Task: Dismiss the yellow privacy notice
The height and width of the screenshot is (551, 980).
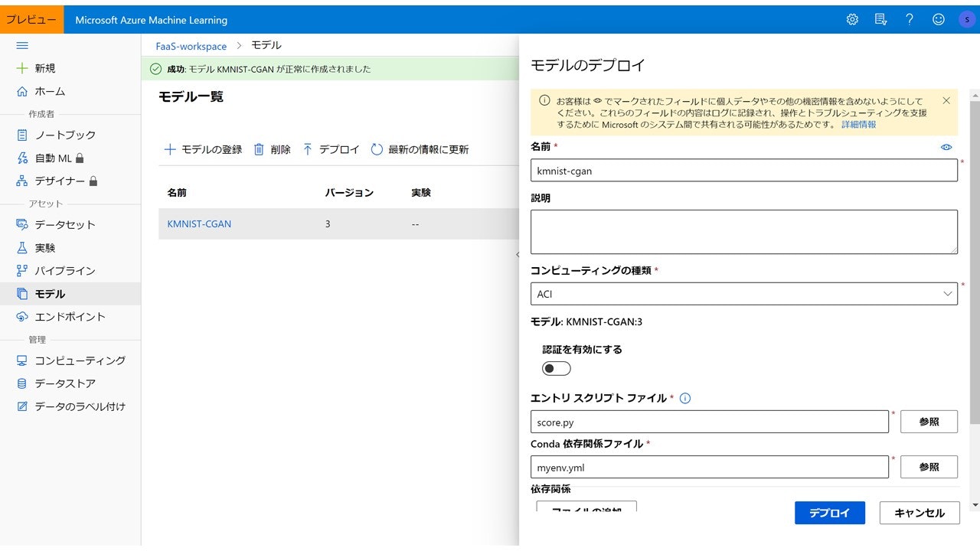Action: [x=946, y=100]
